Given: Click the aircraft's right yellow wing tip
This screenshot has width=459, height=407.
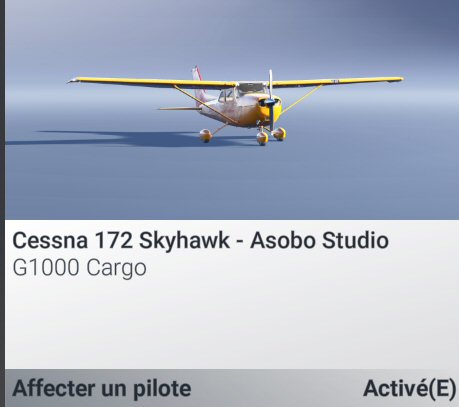Looking at the screenshot, I should coord(393,80).
